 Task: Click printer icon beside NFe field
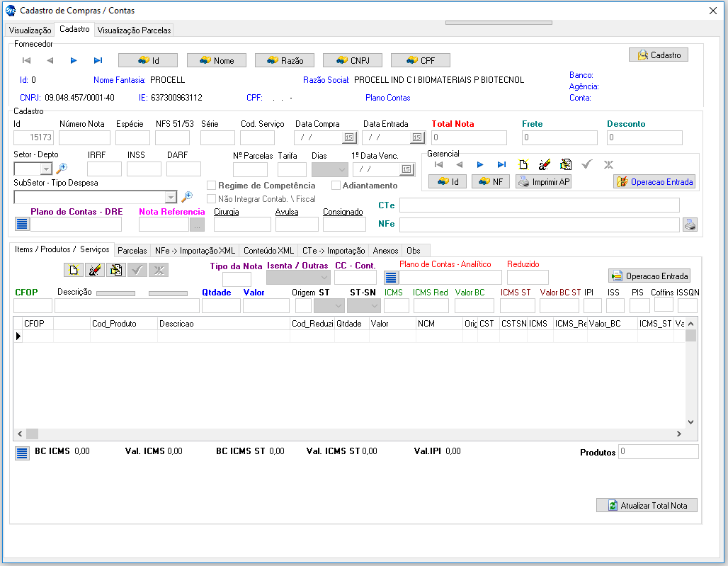point(689,225)
